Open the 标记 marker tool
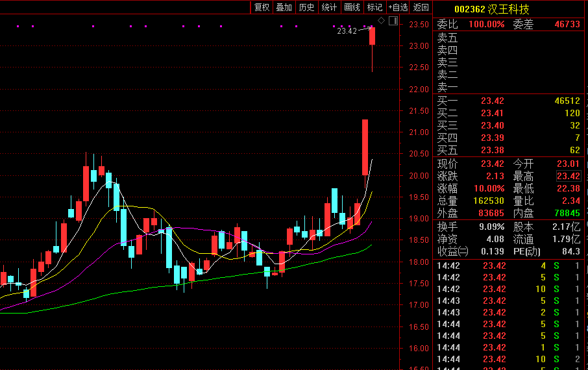The height and width of the screenshot is (370, 588). point(374,7)
